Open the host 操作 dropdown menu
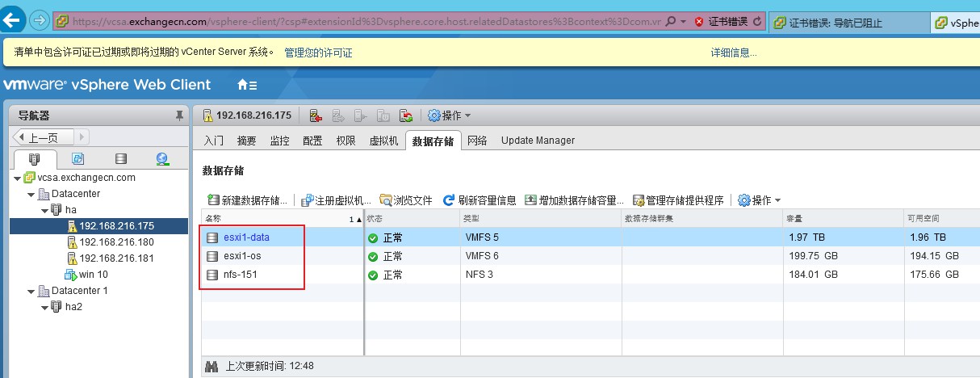The image size is (980, 378). click(x=450, y=115)
